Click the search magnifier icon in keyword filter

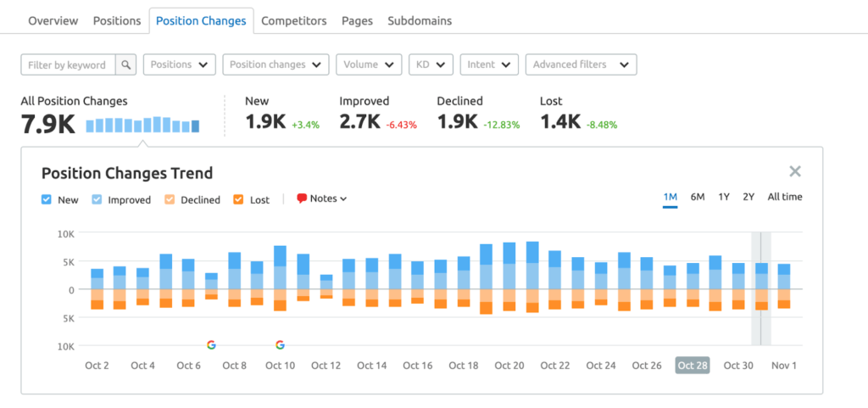point(125,65)
